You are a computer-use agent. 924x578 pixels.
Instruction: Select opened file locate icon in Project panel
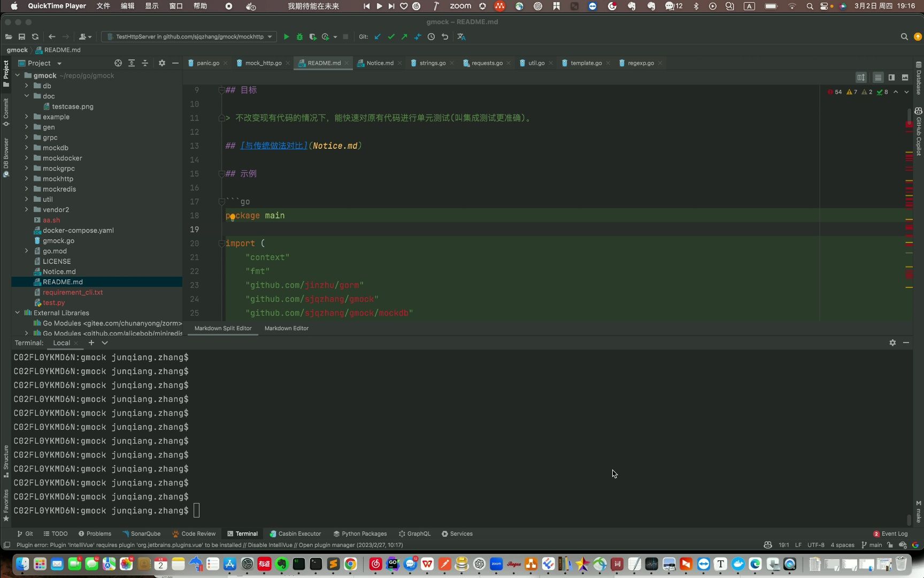pos(118,63)
